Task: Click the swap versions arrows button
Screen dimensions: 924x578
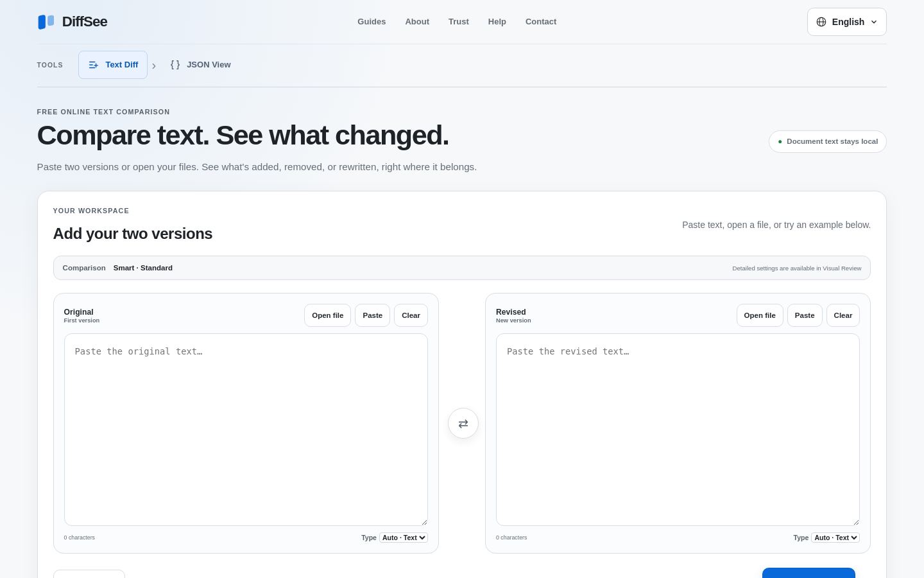Action: (463, 424)
